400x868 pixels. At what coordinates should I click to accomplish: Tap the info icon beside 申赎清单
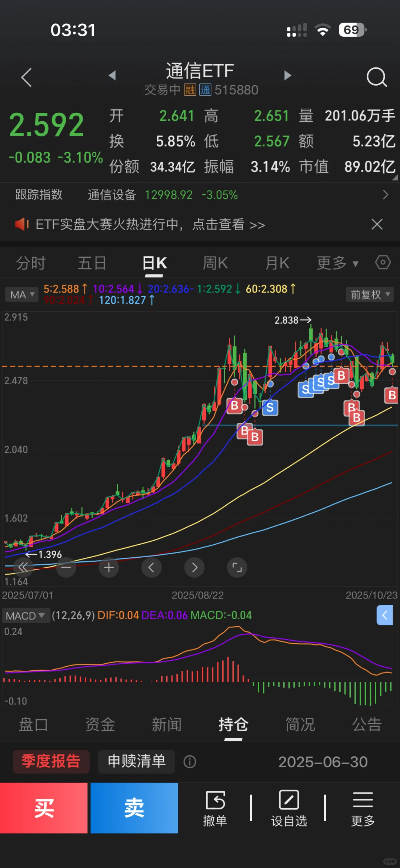pos(190,762)
